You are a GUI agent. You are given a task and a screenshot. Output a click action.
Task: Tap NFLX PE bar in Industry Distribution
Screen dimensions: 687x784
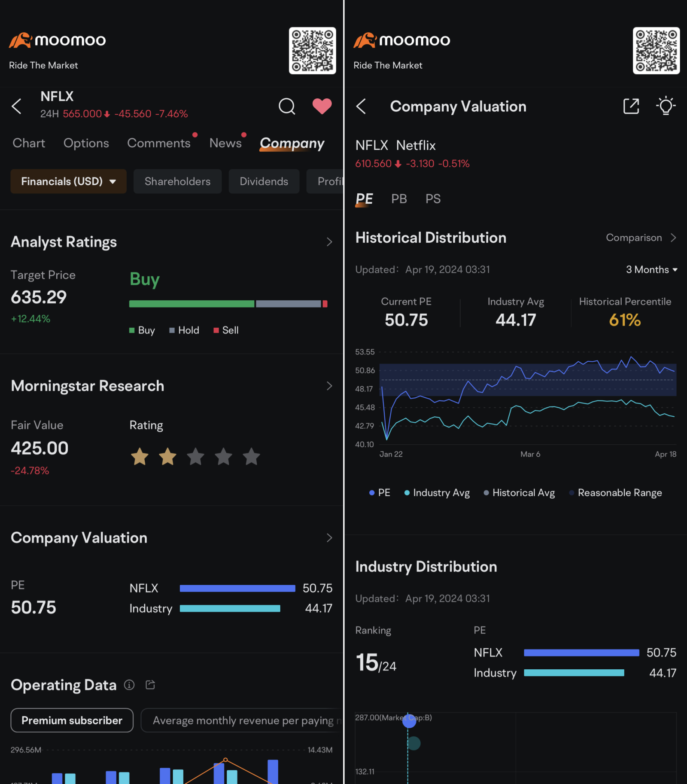tap(581, 653)
